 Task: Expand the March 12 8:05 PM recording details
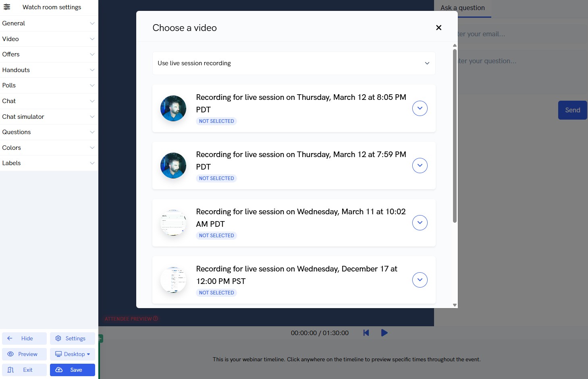pyautogui.click(x=420, y=108)
